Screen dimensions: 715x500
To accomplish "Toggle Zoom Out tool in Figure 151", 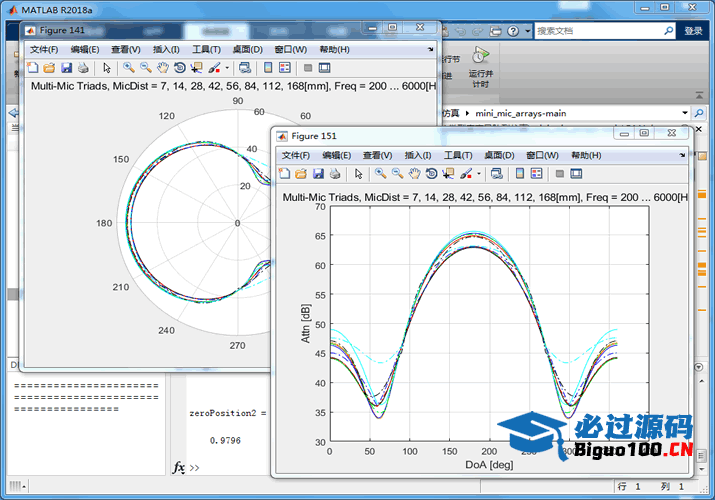I will [398, 174].
